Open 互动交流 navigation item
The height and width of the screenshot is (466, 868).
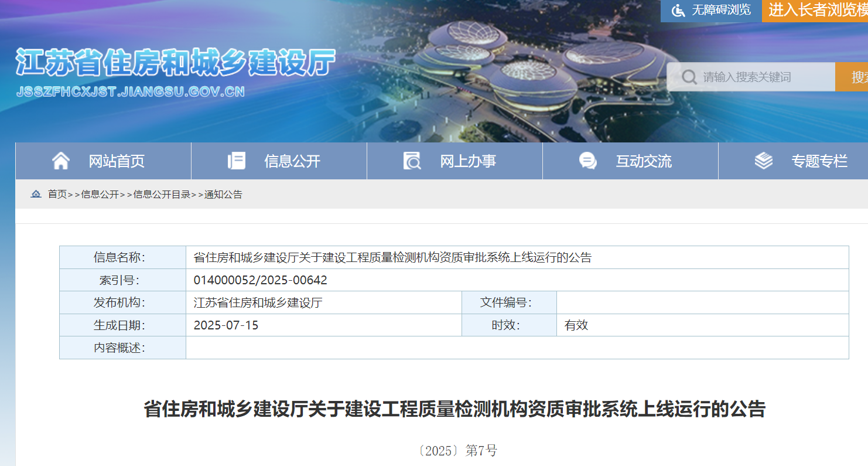tap(631, 161)
